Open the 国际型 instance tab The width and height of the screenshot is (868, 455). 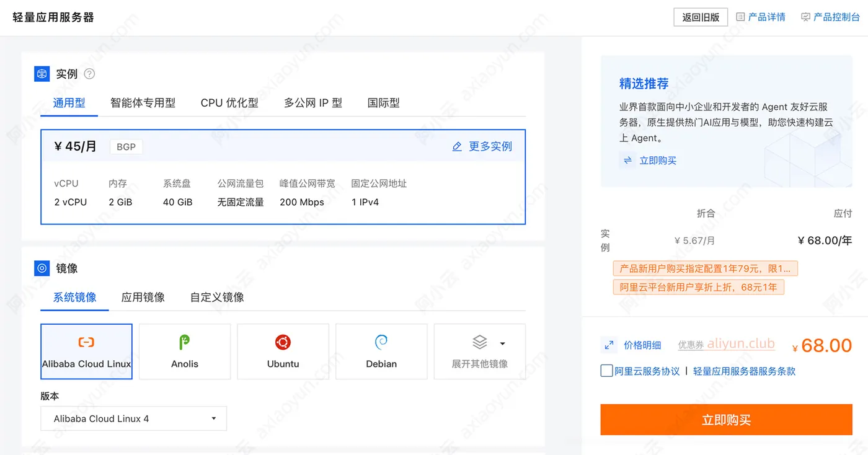[x=384, y=103]
